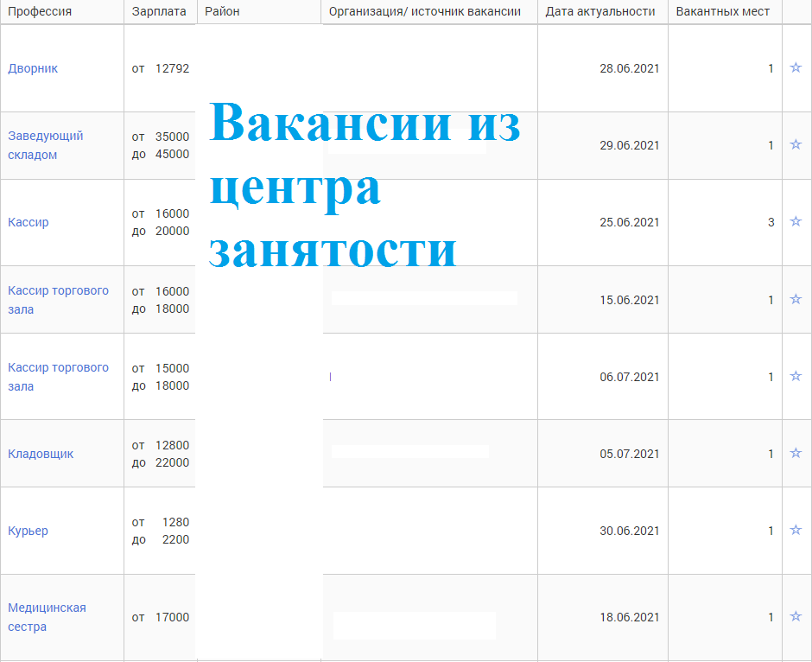The image size is (812, 662).
Task: Click the Организация/ источник вакансии header
Action: (x=425, y=11)
